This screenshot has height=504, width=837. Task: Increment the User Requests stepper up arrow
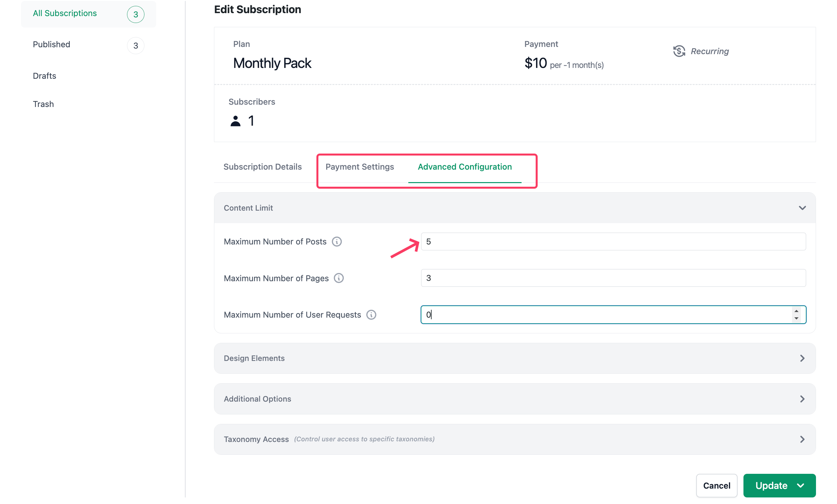[x=796, y=311]
